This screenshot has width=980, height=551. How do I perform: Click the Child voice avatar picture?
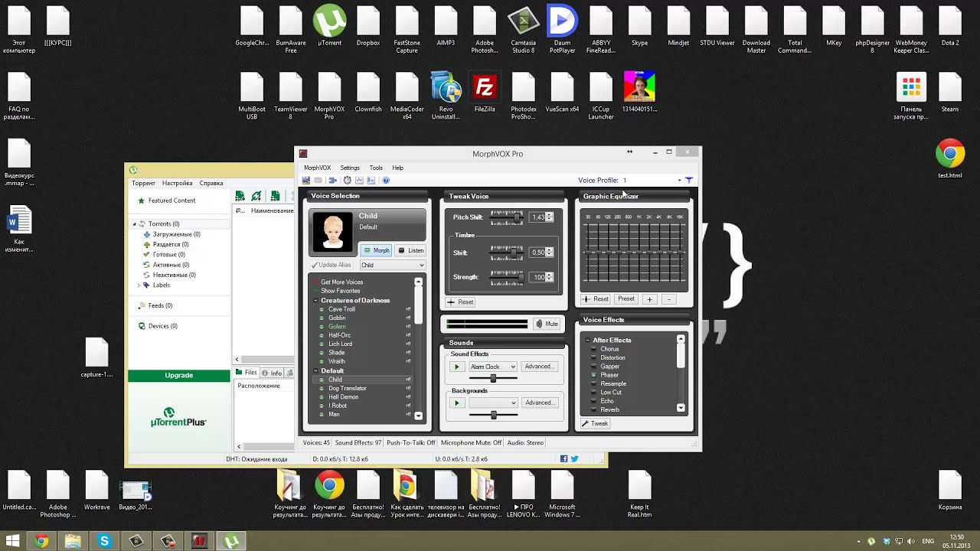click(x=332, y=232)
